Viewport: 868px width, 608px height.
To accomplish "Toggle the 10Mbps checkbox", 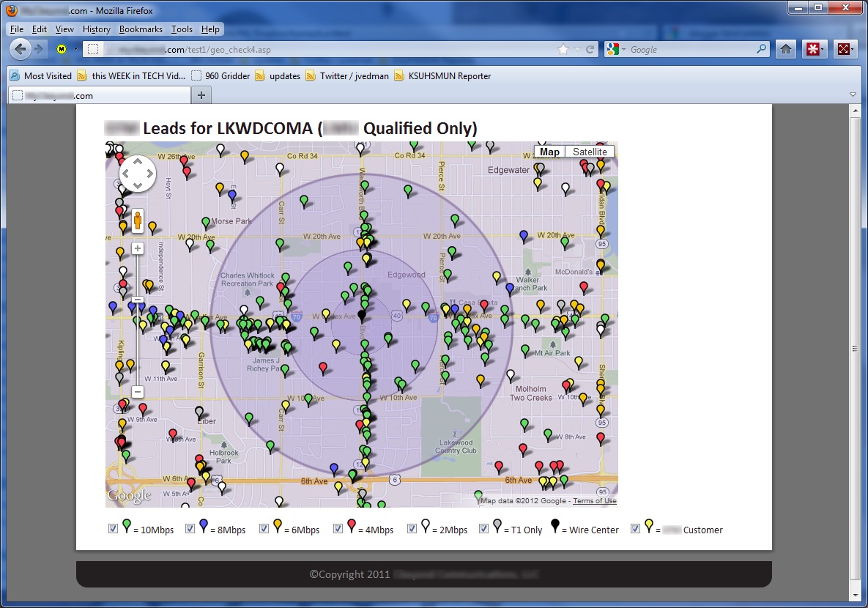I will tap(113, 528).
